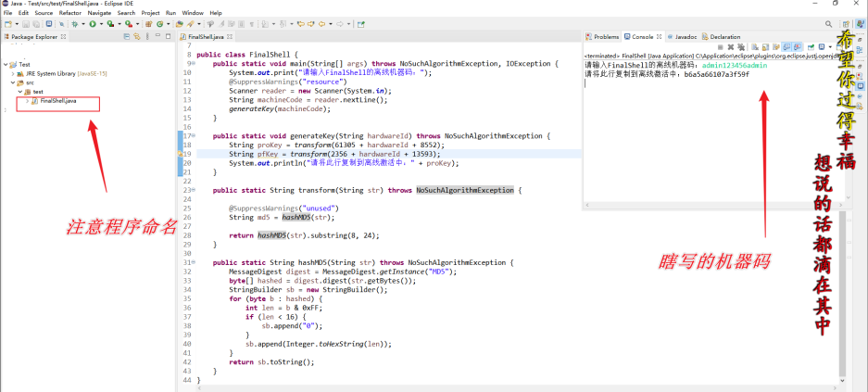868x392 pixels.
Task: Expand FinalShell.java tree node
Action: tap(27, 101)
